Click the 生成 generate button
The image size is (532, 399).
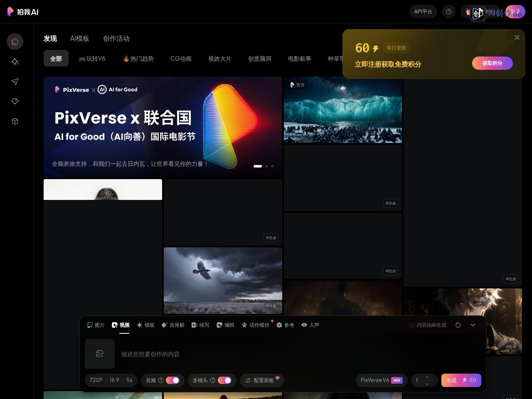(461, 380)
